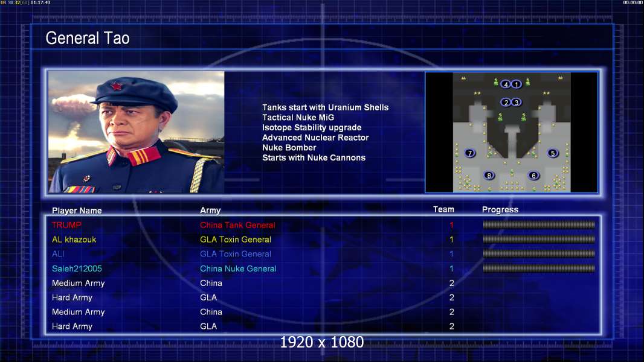Click the 01:17:40 timer readout
The height and width of the screenshot is (362, 644).
pos(40,2)
